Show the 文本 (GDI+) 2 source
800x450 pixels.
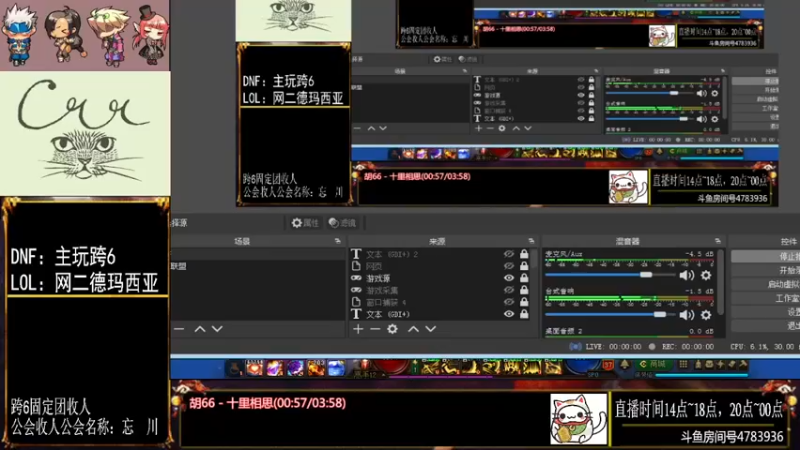click(x=509, y=254)
